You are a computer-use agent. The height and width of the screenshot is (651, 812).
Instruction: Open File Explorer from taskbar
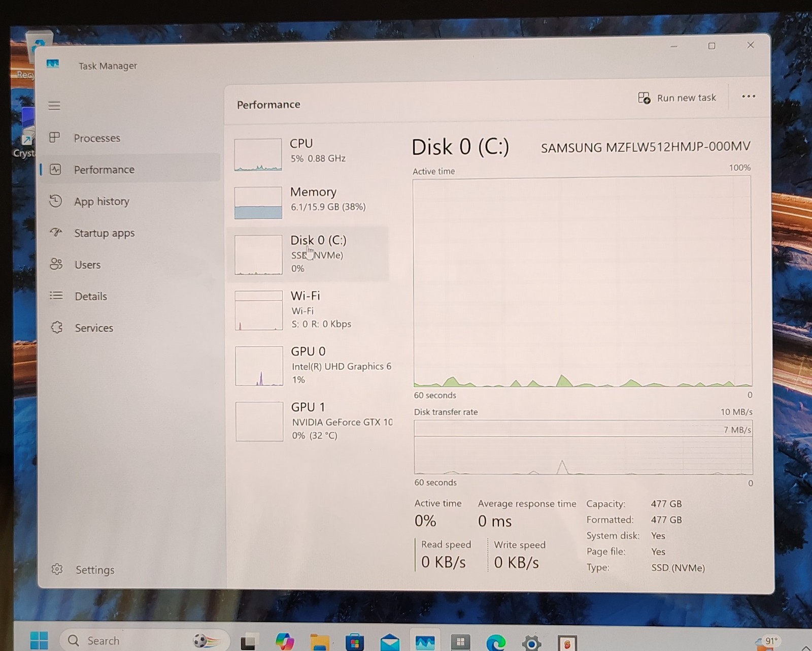click(320, 642)
